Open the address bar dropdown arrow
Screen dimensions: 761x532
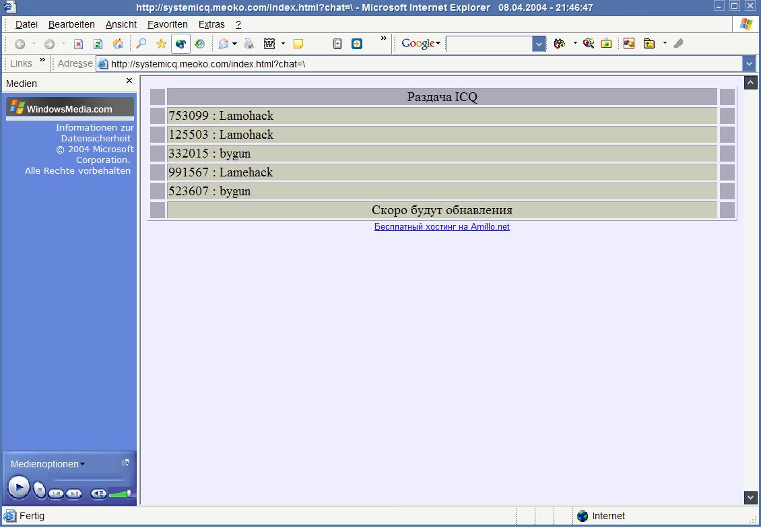pyautogui.click(x=749, y=63)
